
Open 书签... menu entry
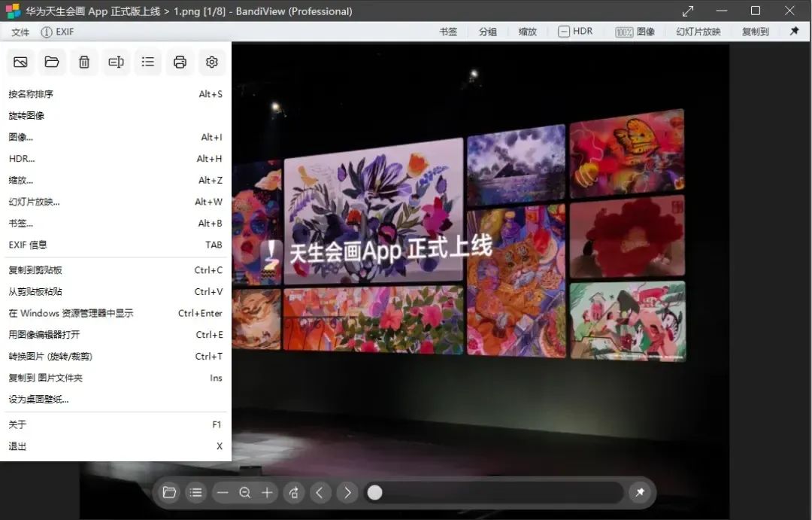[116, 224]
